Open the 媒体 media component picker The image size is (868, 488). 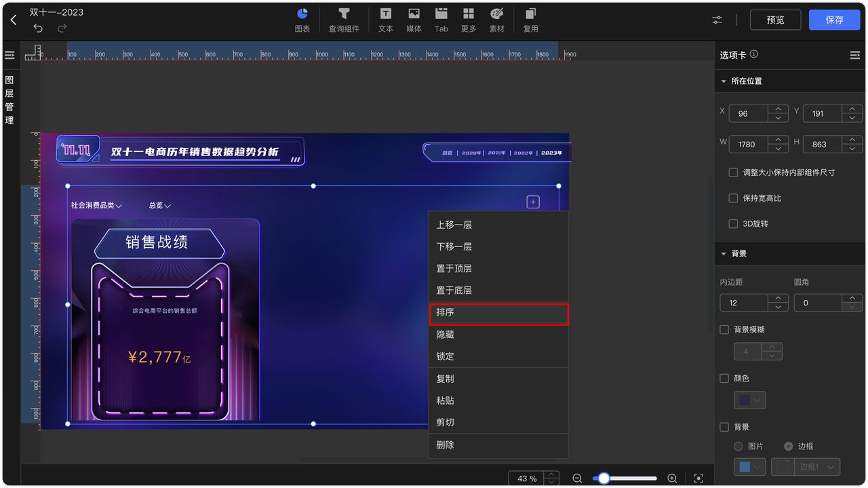coord(414,20)
